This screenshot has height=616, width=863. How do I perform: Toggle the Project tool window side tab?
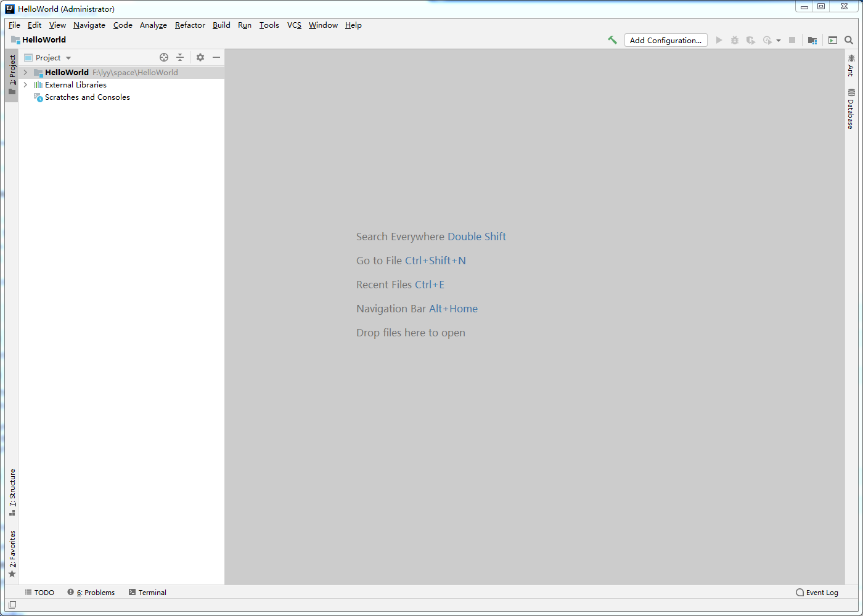click(x=12, y=75)
